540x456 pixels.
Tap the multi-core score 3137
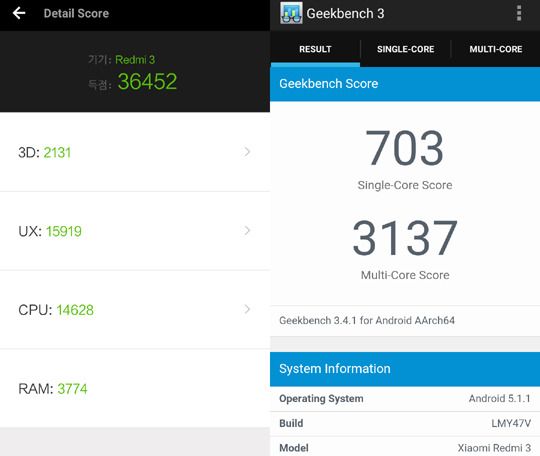(405, 238)
